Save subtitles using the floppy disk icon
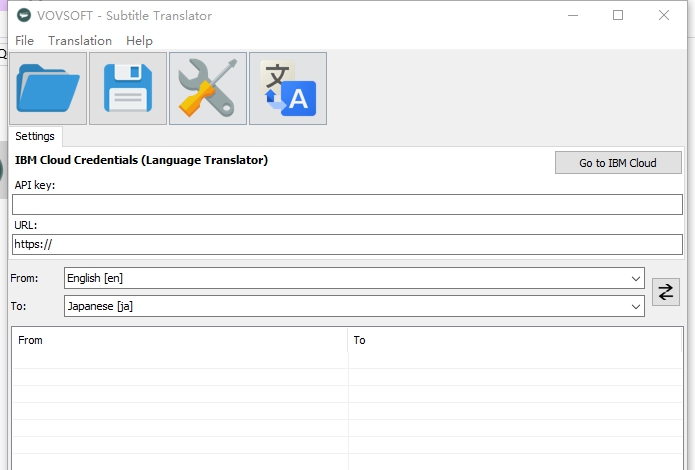Screen dimensions: 695x470 coord(128,88)
